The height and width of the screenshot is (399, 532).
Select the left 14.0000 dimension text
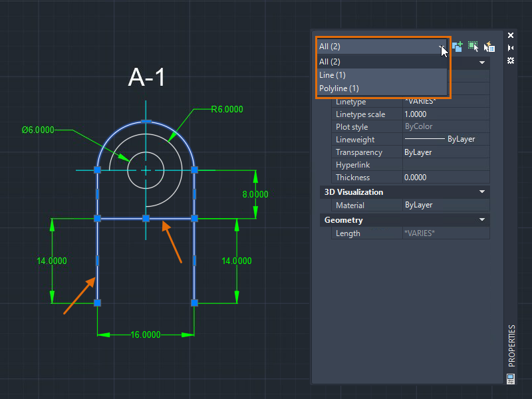(x=52, y=261)
